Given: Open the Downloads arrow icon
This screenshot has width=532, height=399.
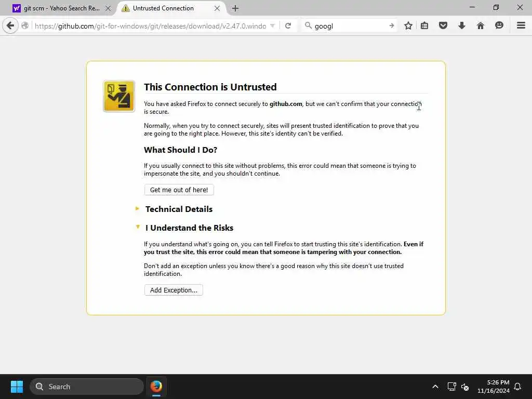Looking at the screenshot, I should coord(462,25).
